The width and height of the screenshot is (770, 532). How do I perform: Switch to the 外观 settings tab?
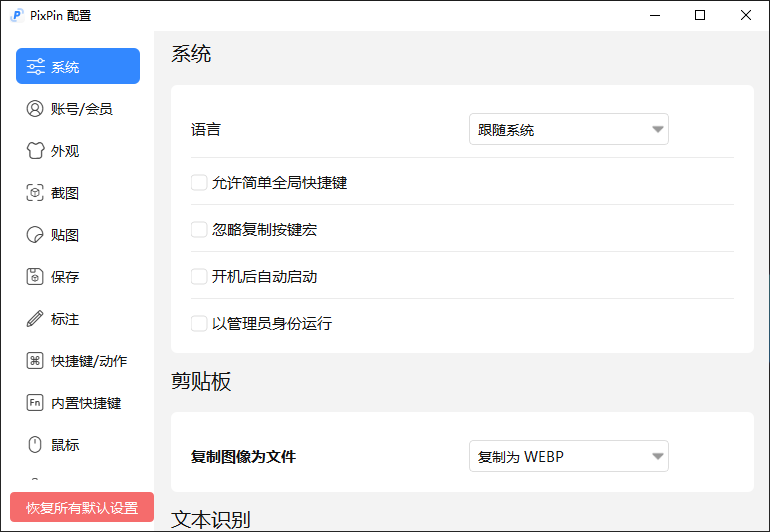click(x=65, y=151)
